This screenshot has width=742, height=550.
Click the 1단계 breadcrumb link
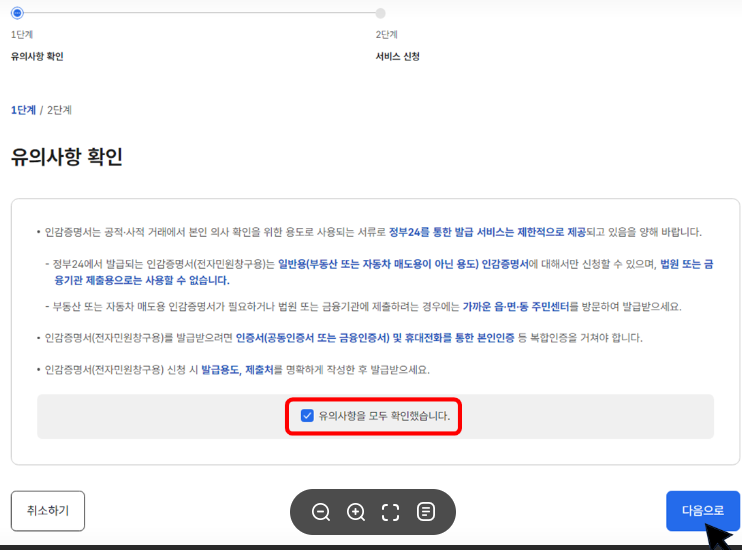tap(23, 110)
